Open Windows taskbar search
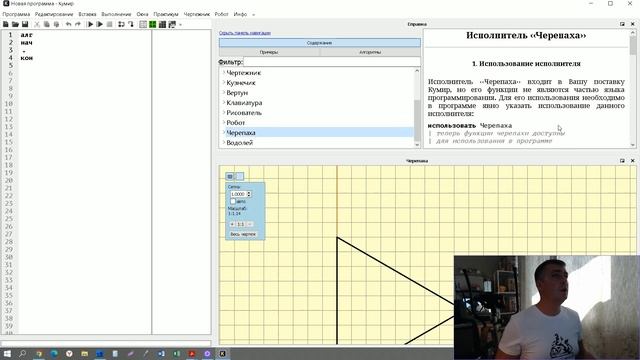 (x=22, y=354)
